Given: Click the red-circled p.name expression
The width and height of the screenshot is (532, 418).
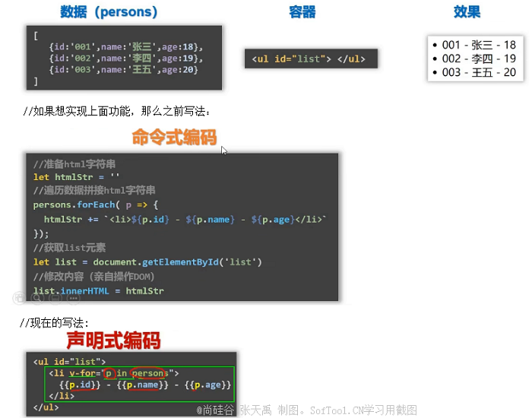Looking at the screenshot, I should pyautogui.click(x=144, y=385).
